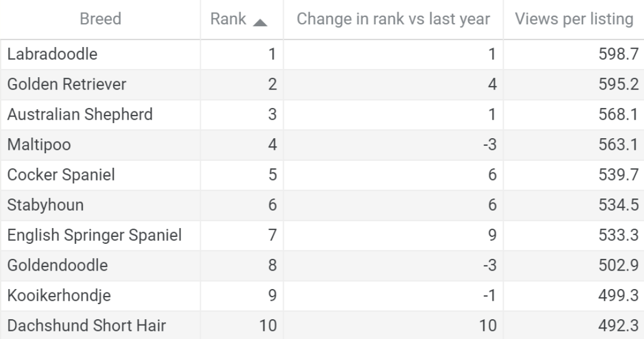The image size is (644, 339).
Task: Click the ascending sort arrow beside Rank
Action: click(x=259, y=23)
